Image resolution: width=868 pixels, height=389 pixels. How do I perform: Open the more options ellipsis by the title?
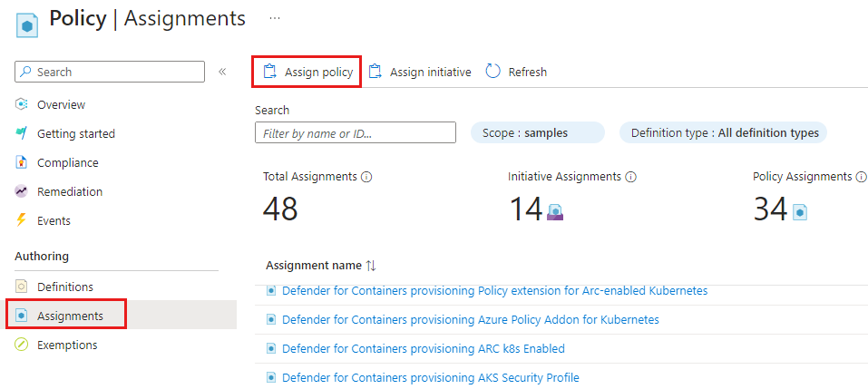275,18
